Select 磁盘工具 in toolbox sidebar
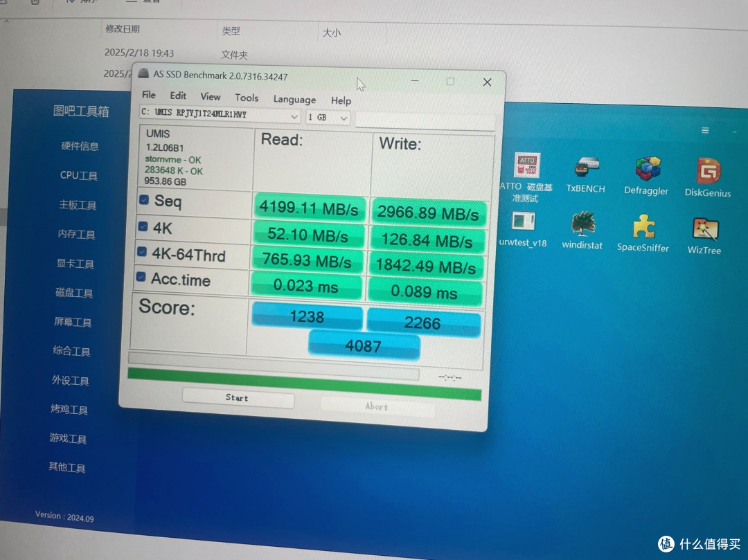The width and height of the screenshot is (748, 560). coord(74,293)
